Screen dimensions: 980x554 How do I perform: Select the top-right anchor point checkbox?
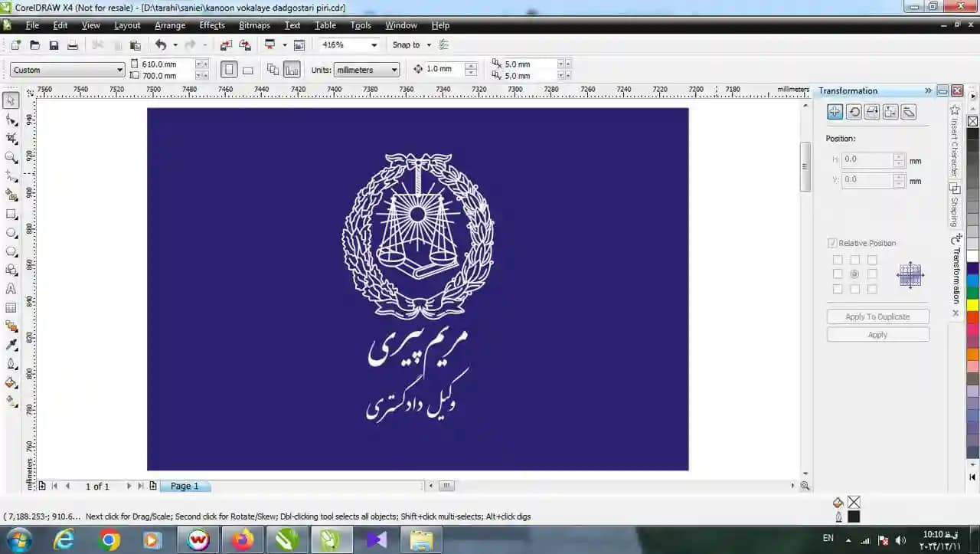[x=872, y=261]
